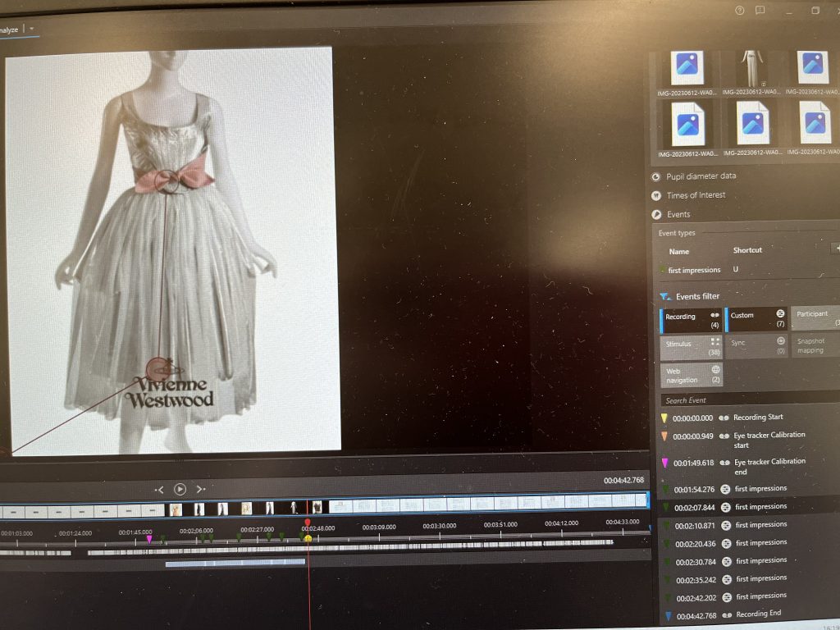The height and width of the screenshot is (630, 840).
Task: Open the Analyze dropdown arrow
Action: (31, 29)
